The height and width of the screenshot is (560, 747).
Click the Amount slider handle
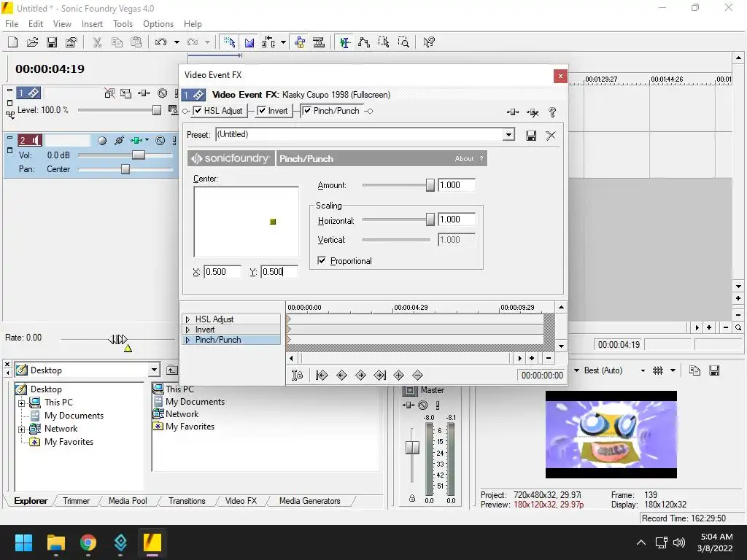(430, 185)
